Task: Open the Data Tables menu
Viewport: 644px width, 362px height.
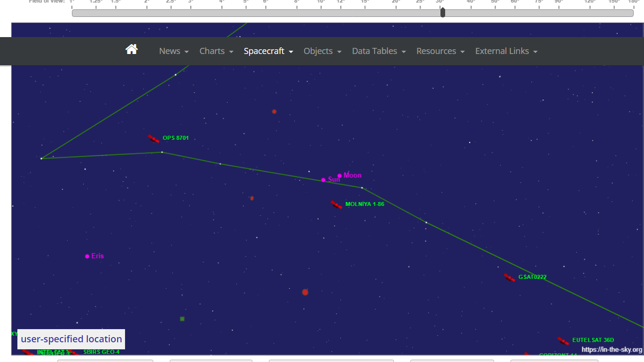Action: (x=379, y=51)
